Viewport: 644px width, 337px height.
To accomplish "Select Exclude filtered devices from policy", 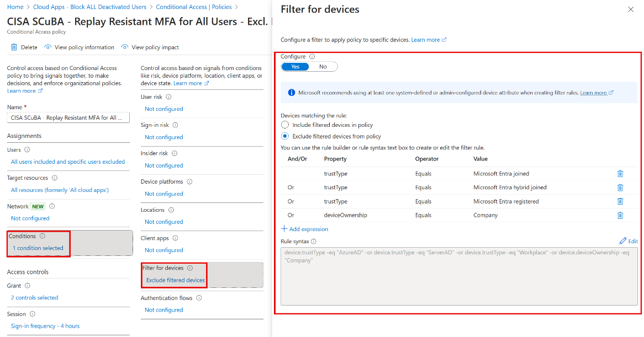I will pyautogui.click(x=285, y=136).
